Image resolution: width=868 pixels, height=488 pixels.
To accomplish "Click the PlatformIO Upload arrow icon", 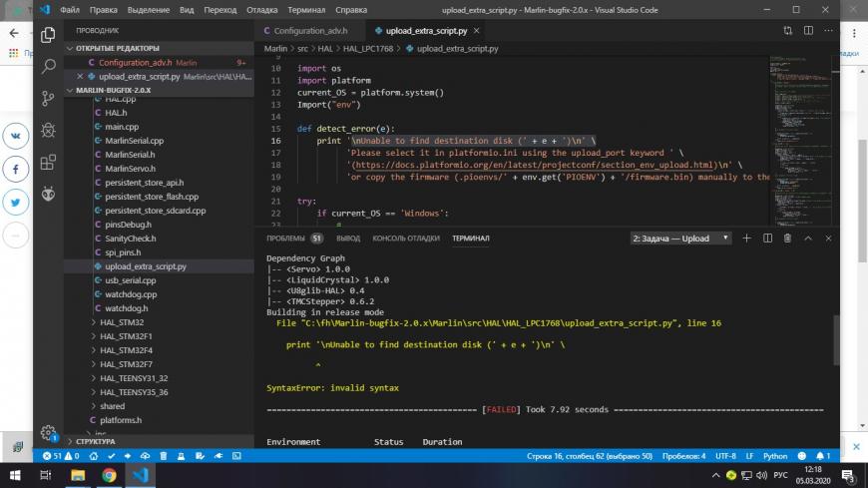I will click(128, 456).
